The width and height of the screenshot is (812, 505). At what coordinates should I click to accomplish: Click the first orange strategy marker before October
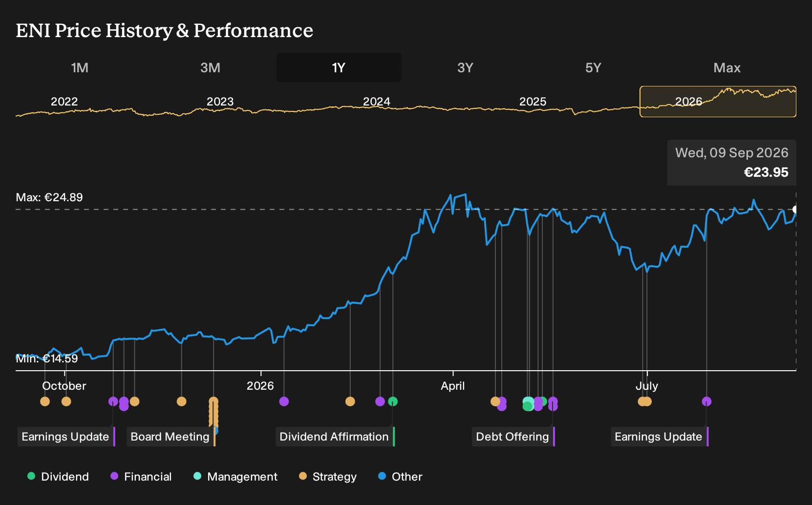[45, 401]
